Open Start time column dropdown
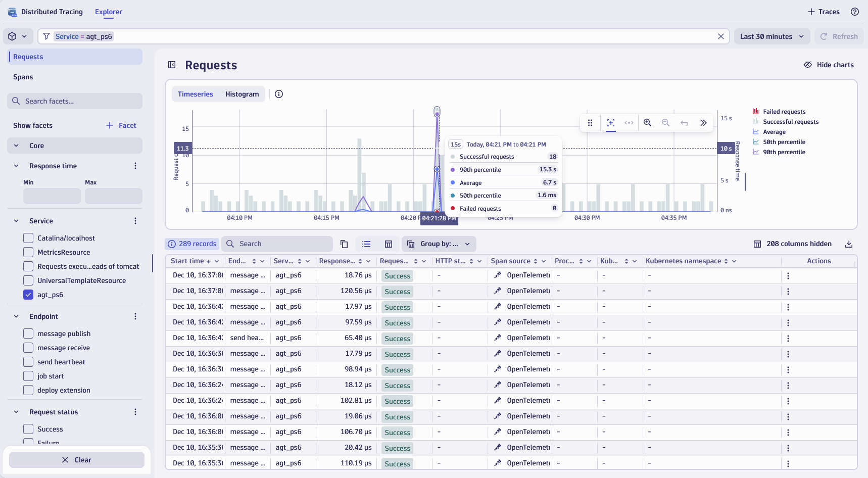868x478 pixels. coord(217,261)
